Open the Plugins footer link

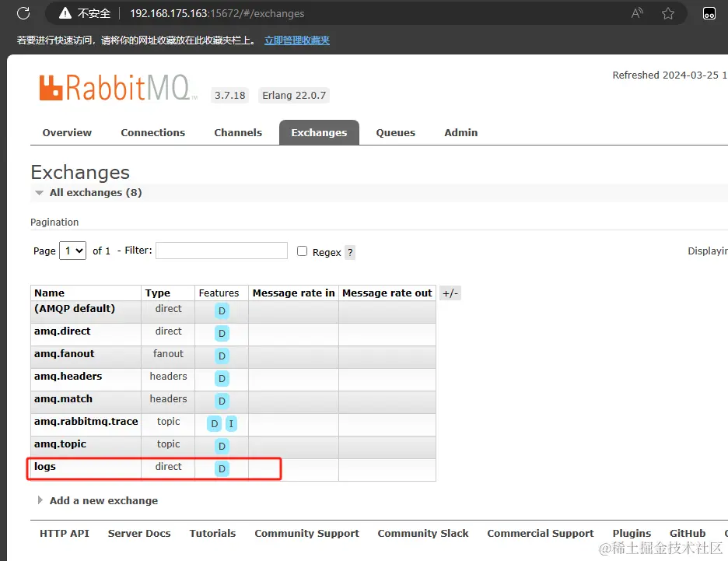pos(632,534)
